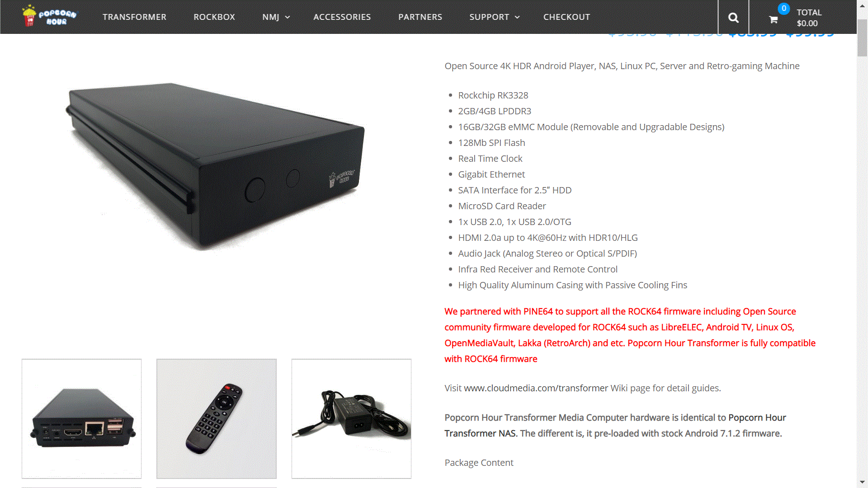Click the cart Total $0.00 text
This screenshot has height=488, width=868.
(808, 18)
